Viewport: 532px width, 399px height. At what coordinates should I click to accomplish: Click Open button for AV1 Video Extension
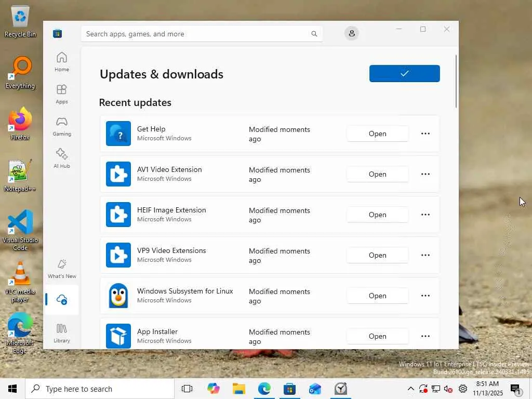[377, 174]
